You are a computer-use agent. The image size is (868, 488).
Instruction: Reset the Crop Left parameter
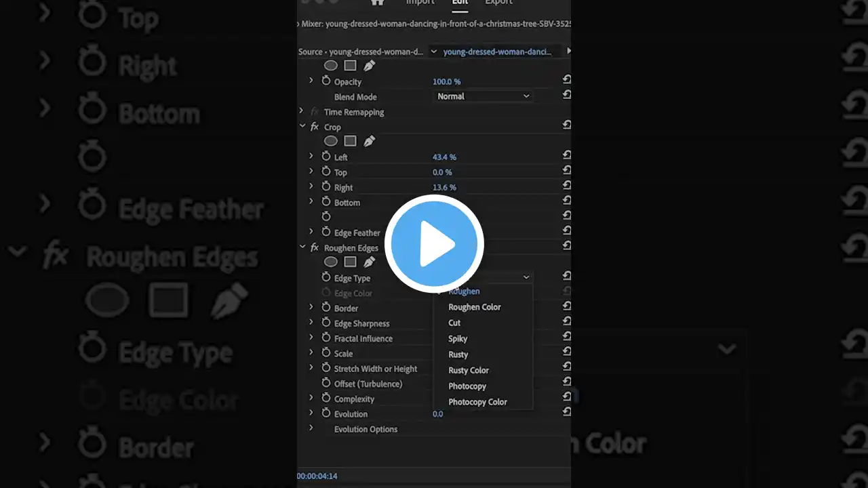[x=566, y=155]
